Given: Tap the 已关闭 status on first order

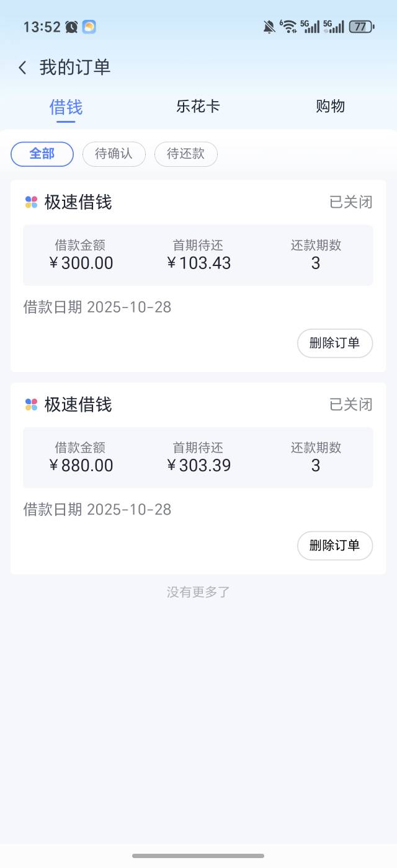Looking at the screenshot, I should coord(350,202).
